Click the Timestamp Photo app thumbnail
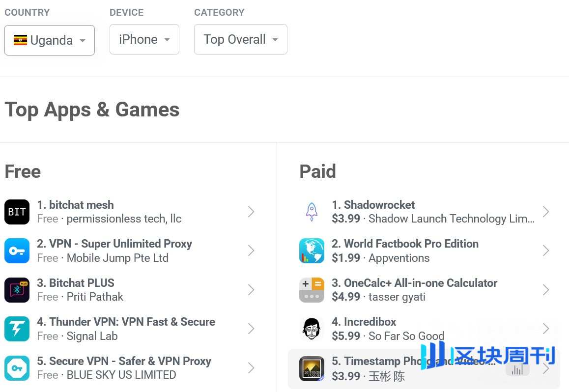The height and width of the screenshot is (392, 569). [x=312, y=368]
